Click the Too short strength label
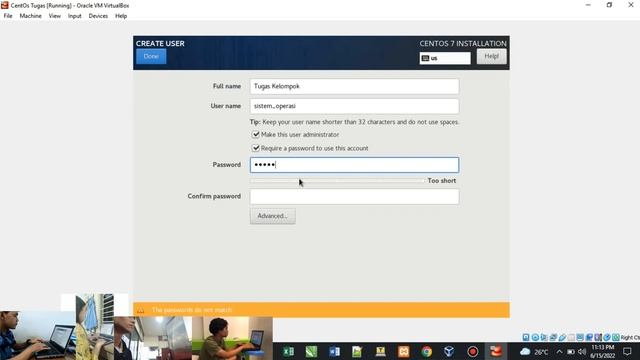The height and width of the screenshot is (360, 640). tap(442, 180)
